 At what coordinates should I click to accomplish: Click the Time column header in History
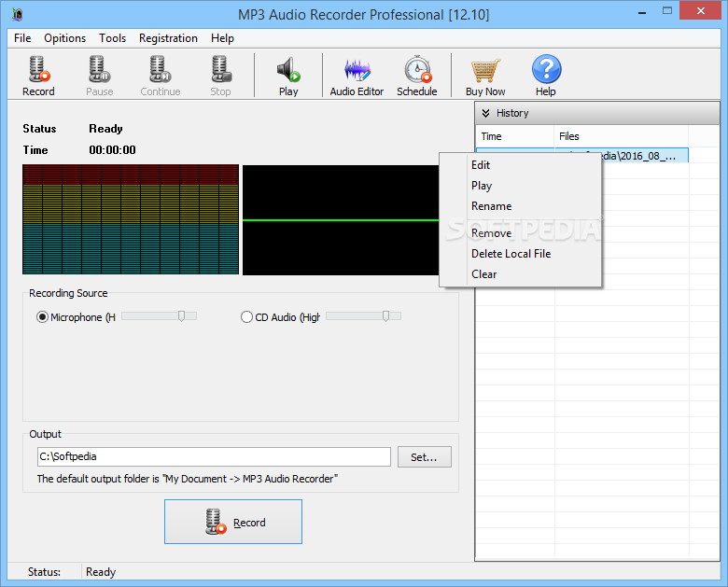[515, 136]
